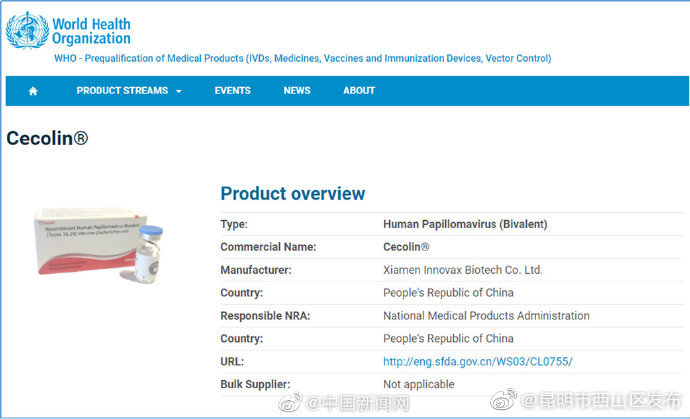This screenshot has width=690, height=419.
Task: Click National Medical Products Administration text
Action: pos(486,316)
